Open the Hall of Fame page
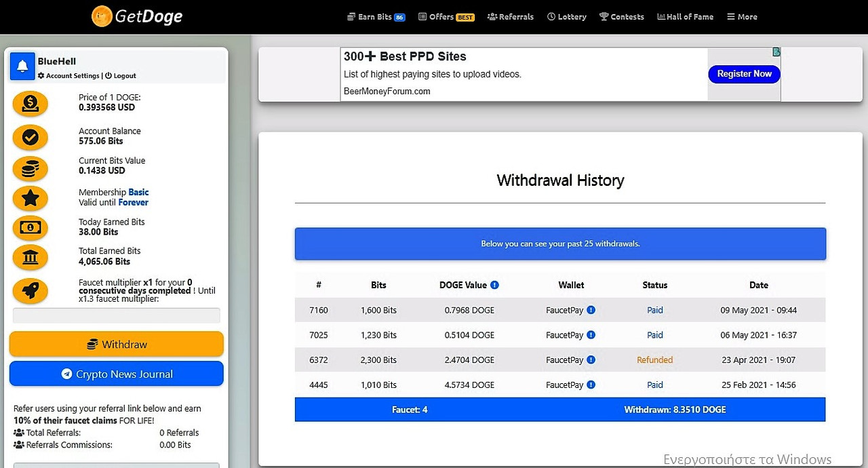The height and width of the screenshot is (468, 868). tap(685, 17)
